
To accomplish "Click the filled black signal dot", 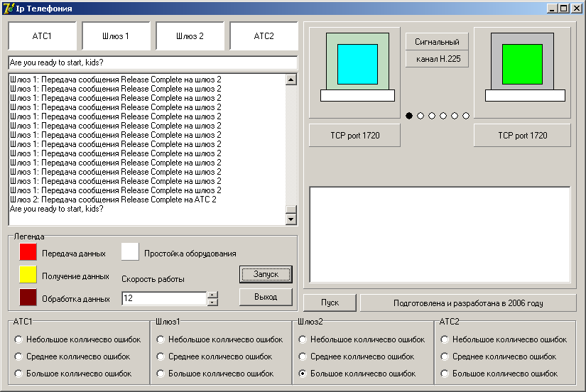I will point(409,116).
